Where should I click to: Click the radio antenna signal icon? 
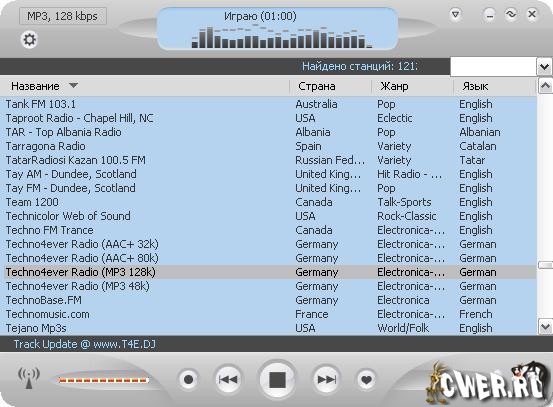(29, 378)
